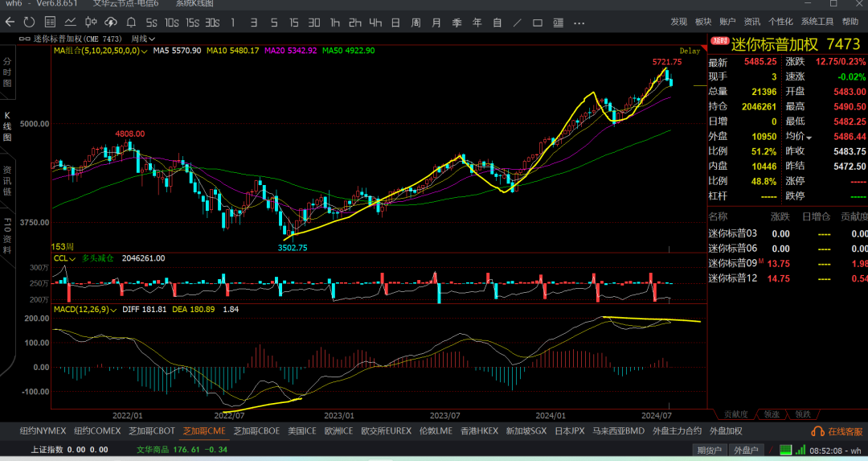This screenshot has height=461, width=868.
Task: Toggle the 周 weekly period button
Action: (416, 23)
